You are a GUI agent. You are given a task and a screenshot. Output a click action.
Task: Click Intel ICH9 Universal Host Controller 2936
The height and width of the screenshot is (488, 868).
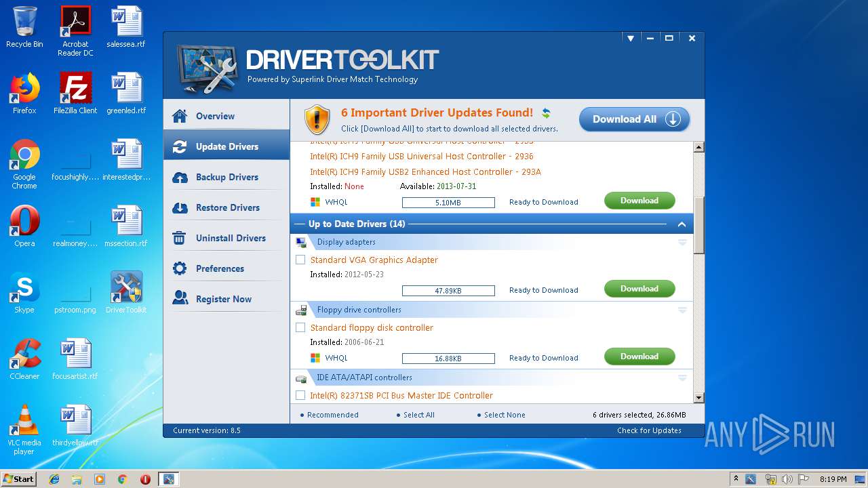point(422,156)
